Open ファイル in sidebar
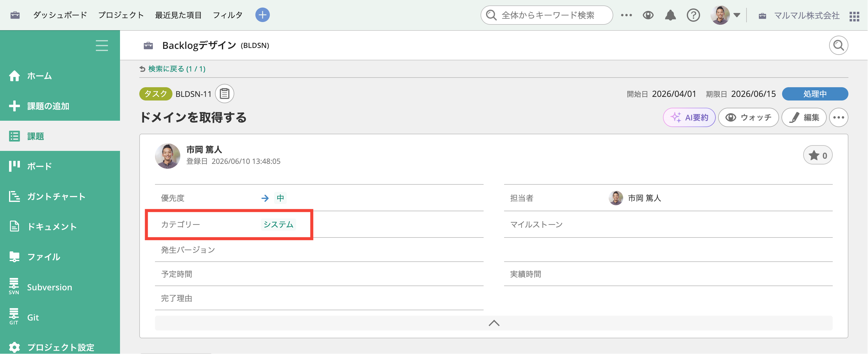Viewport: 868px width, 354px height. [60, 257]
